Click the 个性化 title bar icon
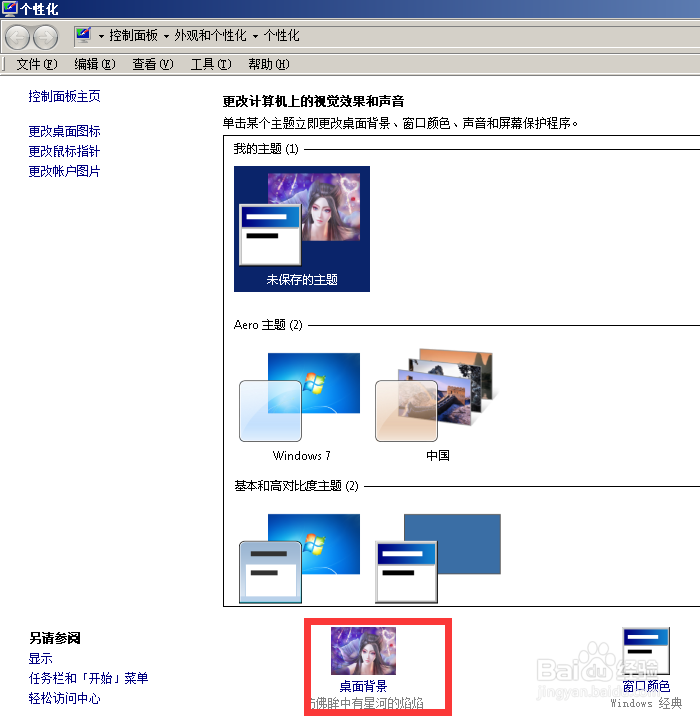The image size is (700, 717). pyautogui.click(x=9, y=8)
